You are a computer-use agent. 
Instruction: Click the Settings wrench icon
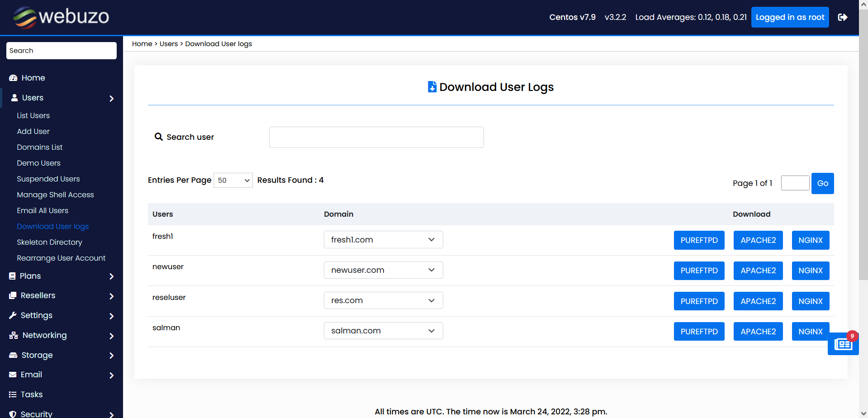tap(13, 315)
